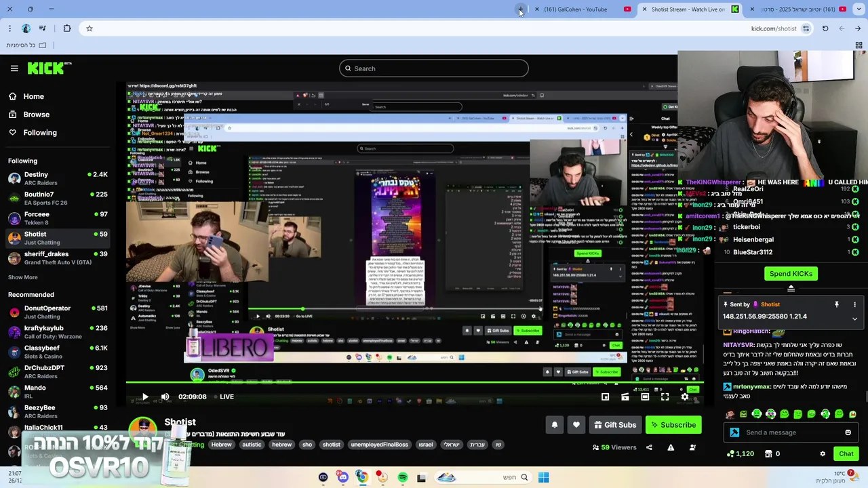
Task: Send message with Chat button
Action: click(846, 454)
